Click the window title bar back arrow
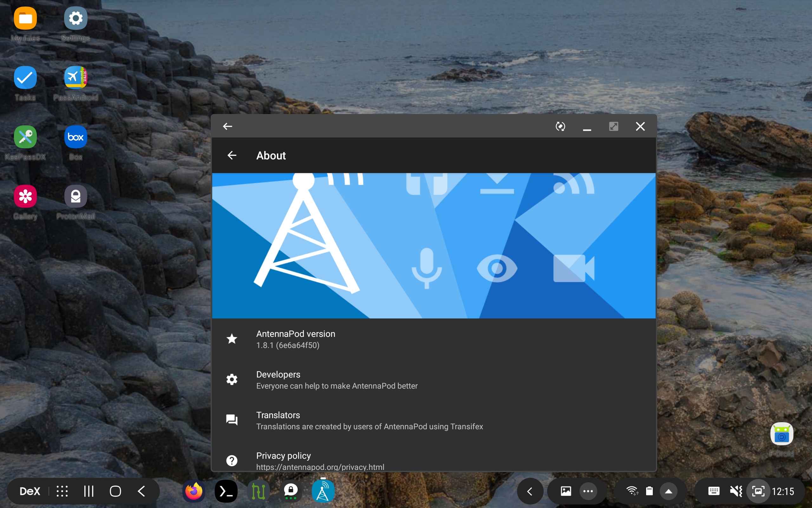Screen dimensions: 812x508 pyautogui.click(x=227, y=126)
